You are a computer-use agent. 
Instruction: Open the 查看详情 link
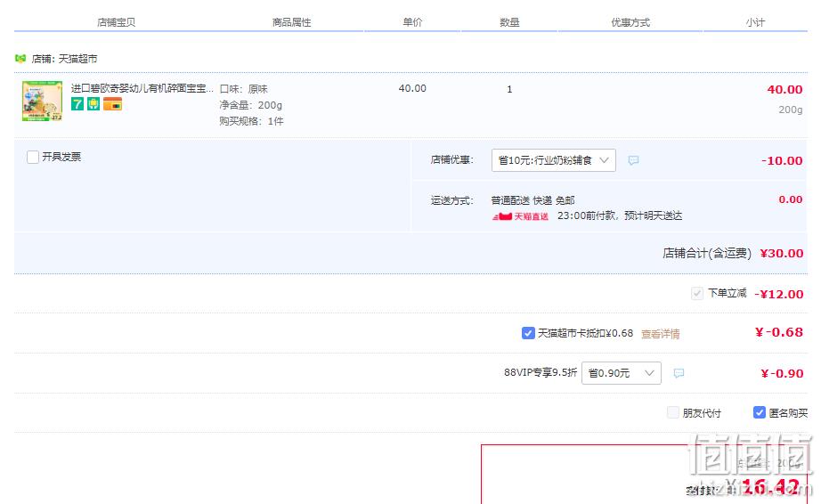click(660, 334)
